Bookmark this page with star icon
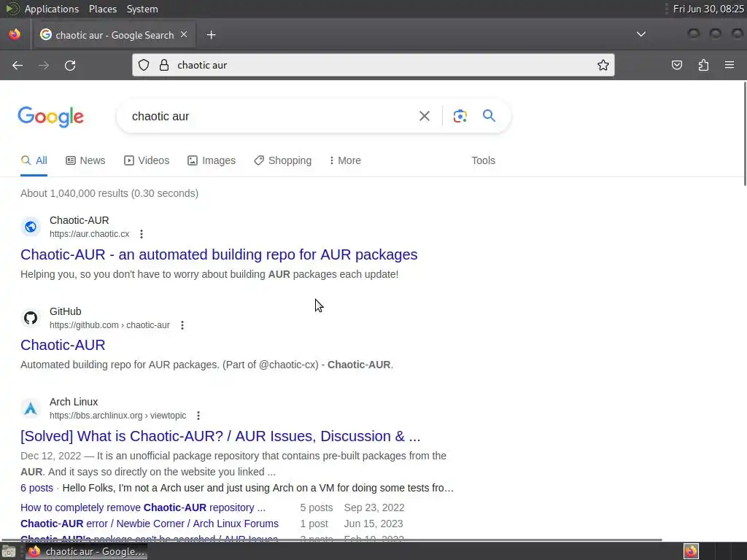Screen dimensions: 747x560 pyautogui.click(x=603, y=65)
